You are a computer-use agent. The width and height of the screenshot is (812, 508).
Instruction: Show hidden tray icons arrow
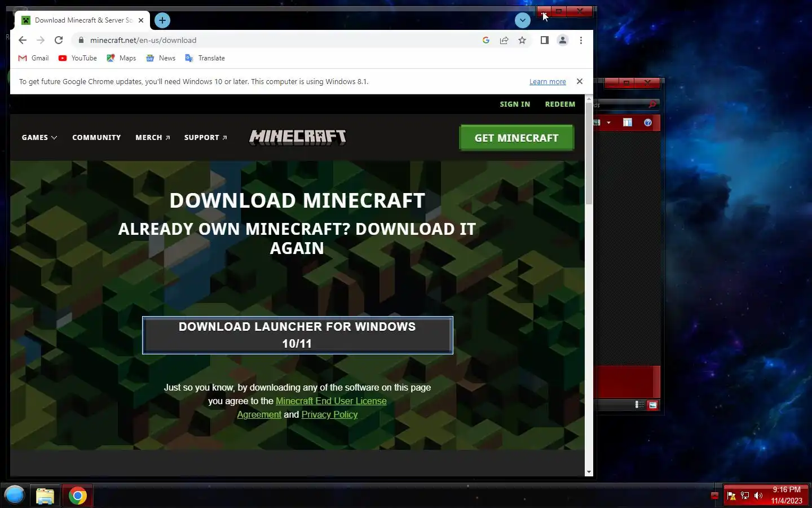[x=715, y=496]
